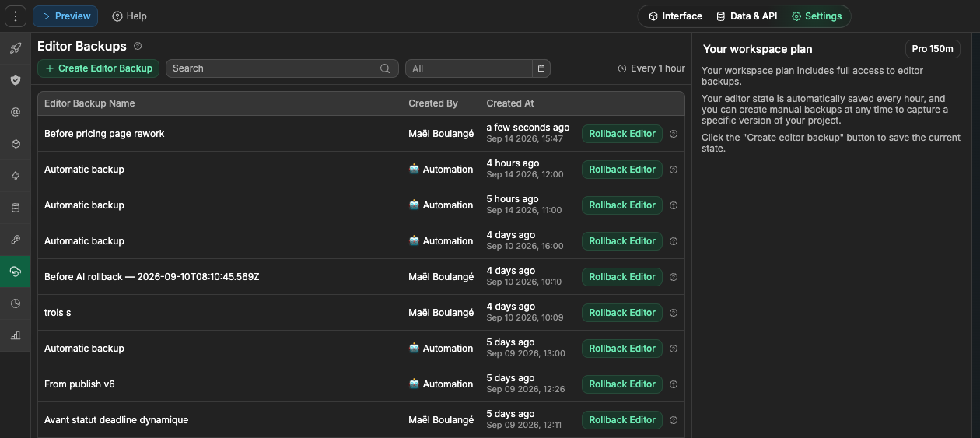This screenshot has width=980, height=438.
Task: Click the Preview button
Action: [x=65, y=16]
